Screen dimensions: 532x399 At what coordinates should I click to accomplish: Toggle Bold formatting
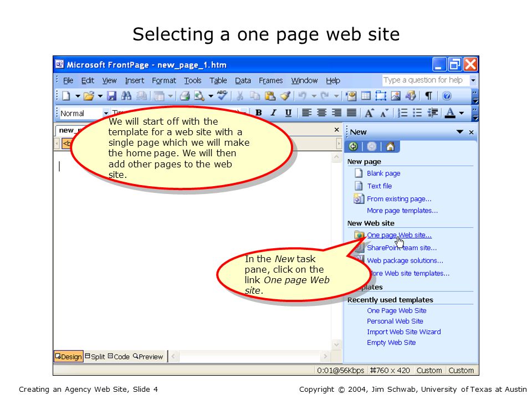(x=259, y=112)
